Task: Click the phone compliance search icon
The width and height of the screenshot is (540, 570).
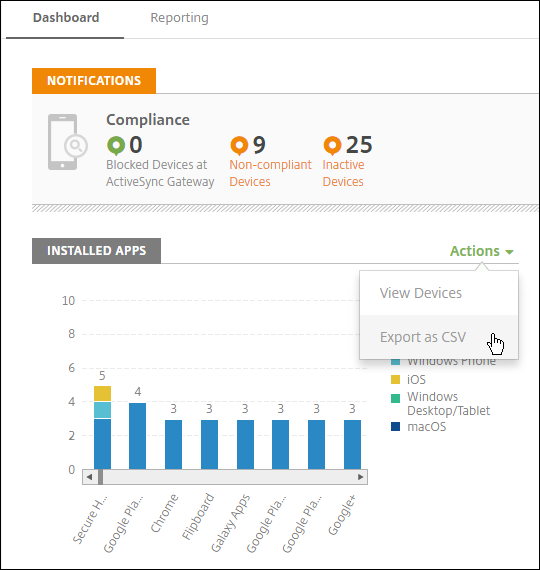Action: pyautogui.click(x=68, y=142)
